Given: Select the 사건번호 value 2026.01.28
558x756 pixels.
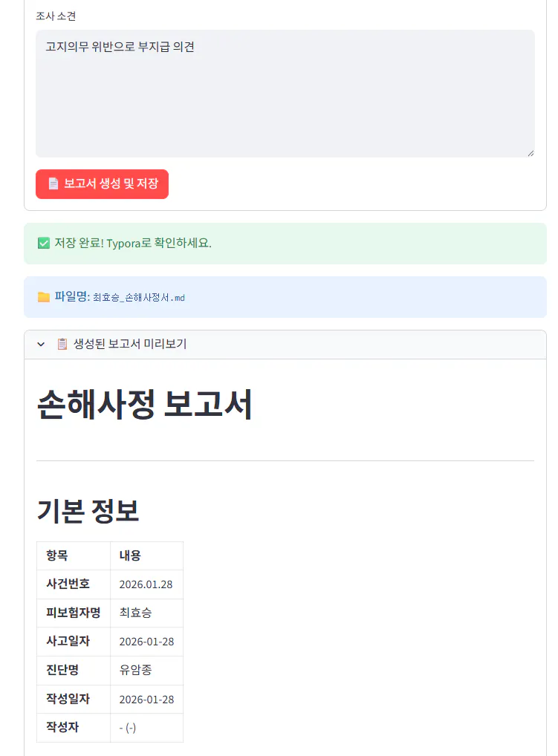Looking at the screenshot, I should [146, 584].
